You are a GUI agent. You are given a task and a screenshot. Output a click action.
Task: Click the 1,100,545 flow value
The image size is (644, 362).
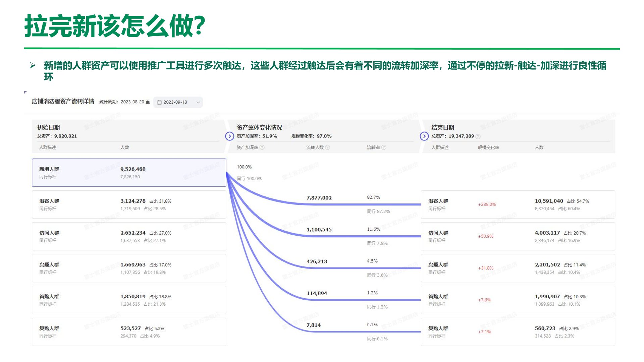click(x=319, y=230)
